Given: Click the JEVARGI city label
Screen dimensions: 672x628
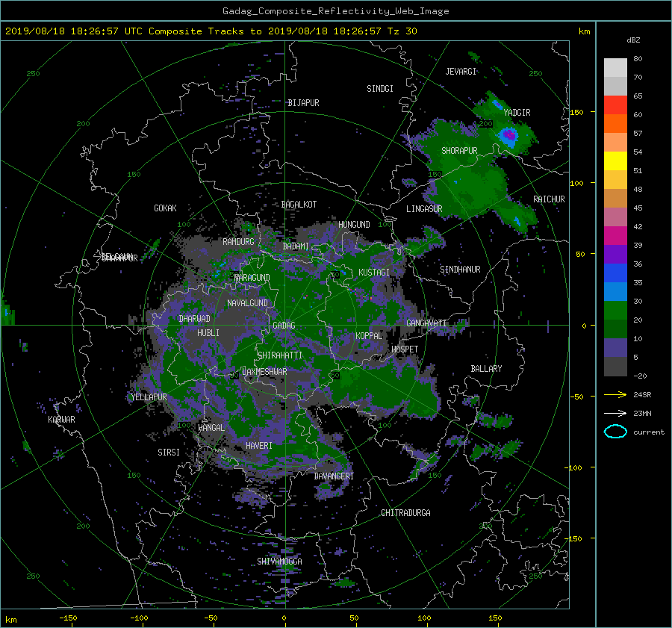Looking at the screenshot, I should click(461, 72).
